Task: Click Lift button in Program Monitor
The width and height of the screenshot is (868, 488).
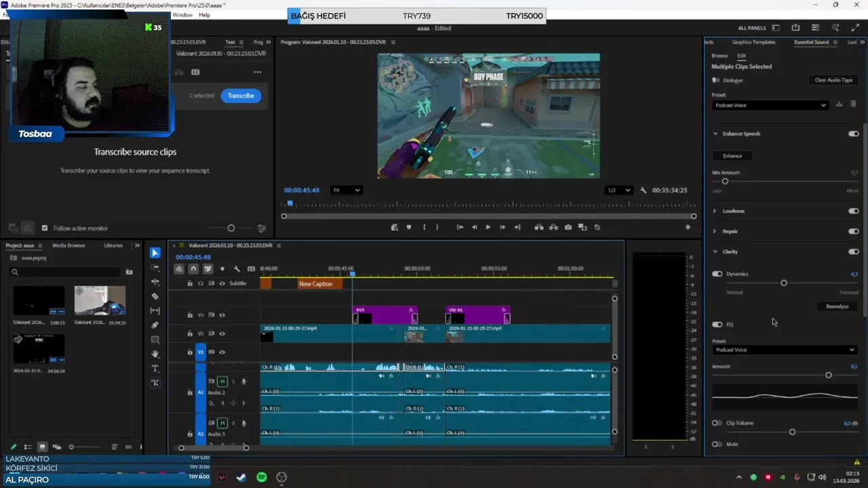Action: click(x=539, y=227)
